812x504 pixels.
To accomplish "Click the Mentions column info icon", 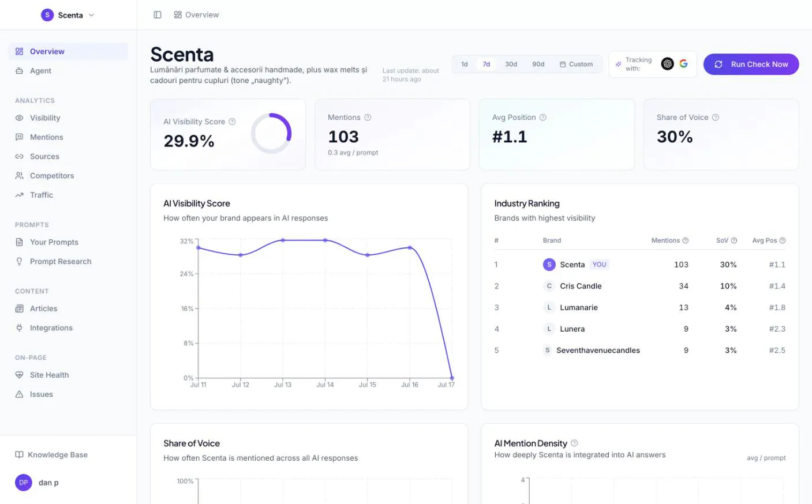I will pyautogui.click(x=686, y=240).
